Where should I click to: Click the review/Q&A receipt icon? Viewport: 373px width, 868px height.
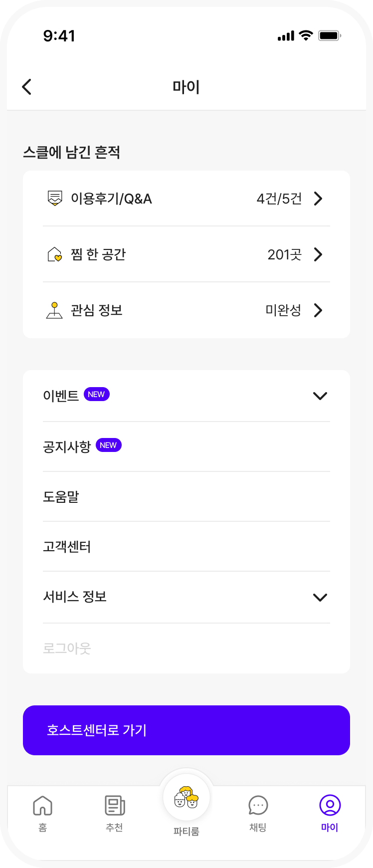tap(54, 199)
